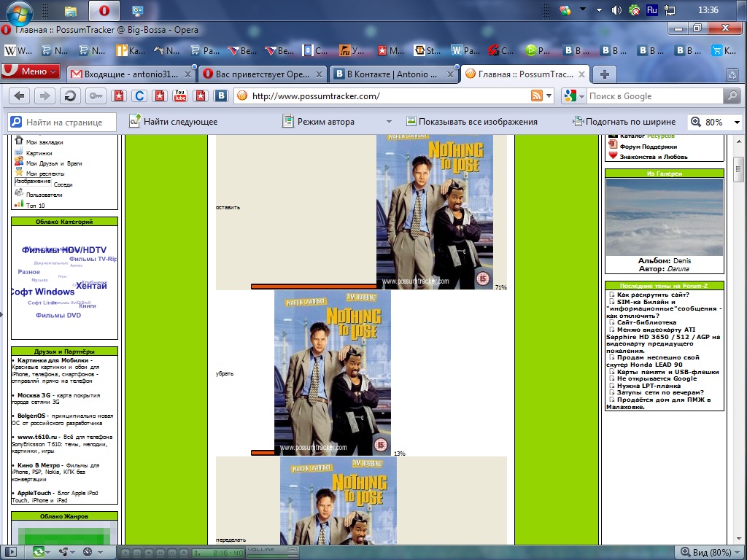Image resolution: width=747 pixels, height=560 pixels.
Task: Go forward with the Forward arrow button
Action: (44, 96)
